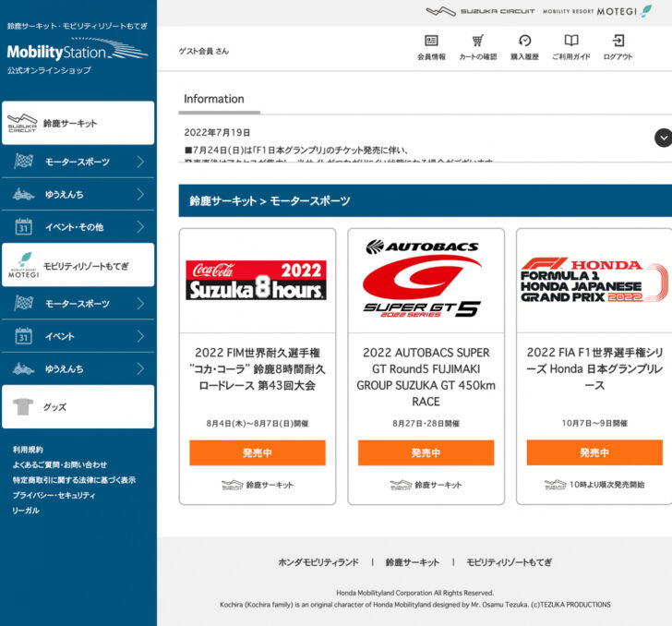Expand Suzuka モータースポーツ chevron

(140, 162)
